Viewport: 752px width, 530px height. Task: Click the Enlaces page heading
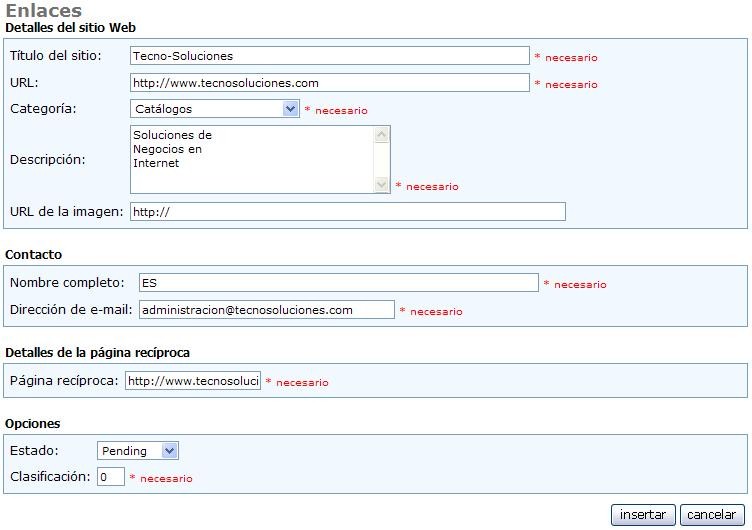44,11
